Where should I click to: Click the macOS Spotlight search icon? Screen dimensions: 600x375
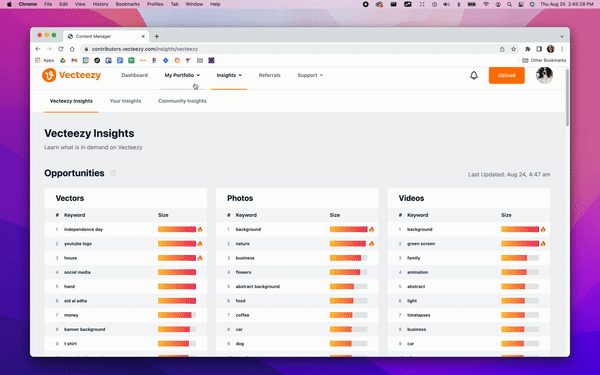pyautogui.click(x=509, y=4)
